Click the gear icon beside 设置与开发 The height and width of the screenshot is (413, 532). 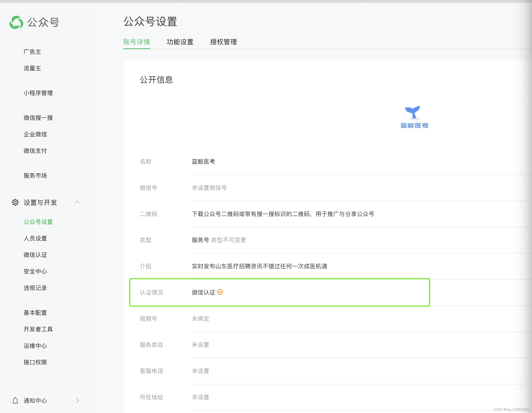[15, 202]
